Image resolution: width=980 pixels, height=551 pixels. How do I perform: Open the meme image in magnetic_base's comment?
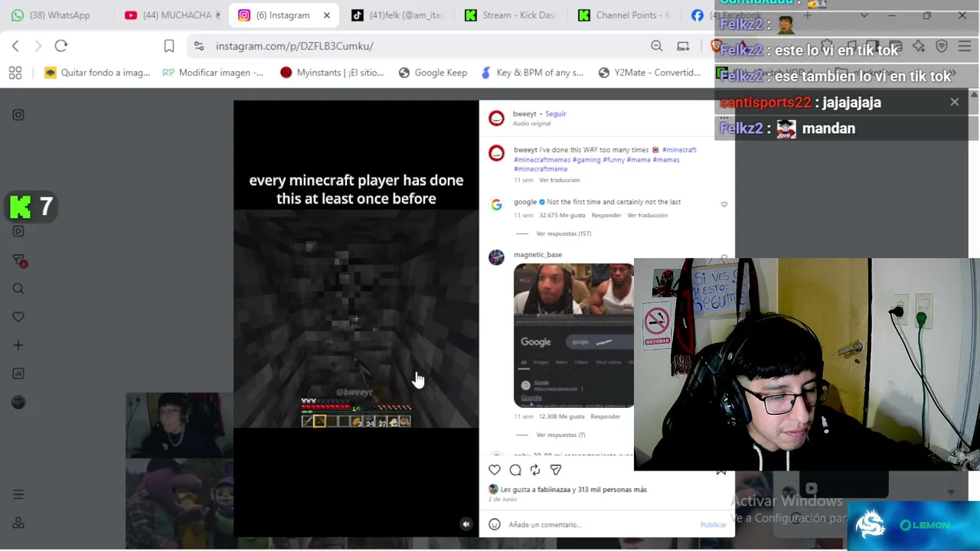click(573, 335)
